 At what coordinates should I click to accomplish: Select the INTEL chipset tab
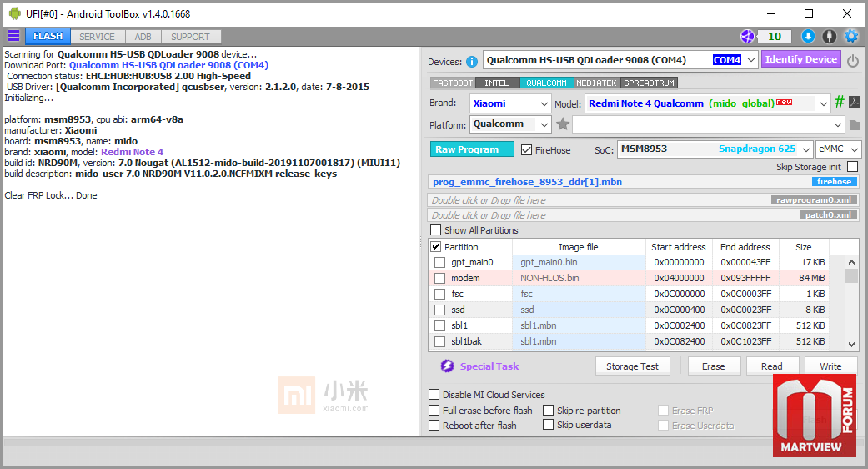tap(497, 83)
